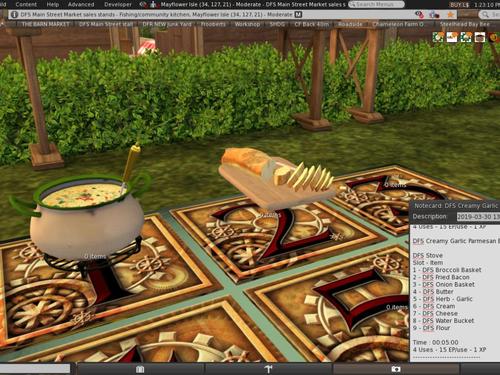Click the eye icon in the address bar
This screenshot has width=500, height=375.
pos(419,15)
